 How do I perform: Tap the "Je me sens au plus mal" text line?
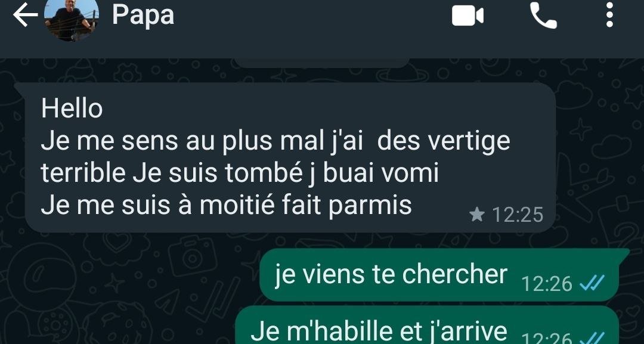tap(275, 141)
